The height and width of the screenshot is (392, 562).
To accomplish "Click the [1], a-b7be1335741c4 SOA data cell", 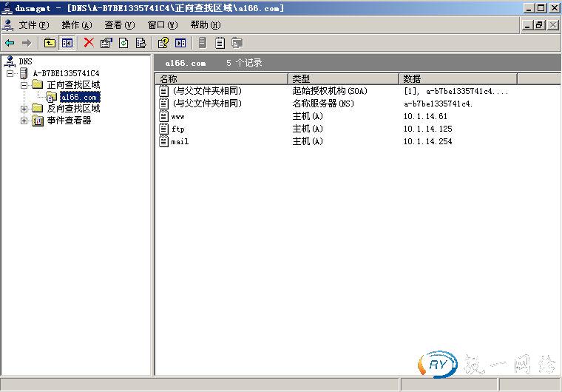I will click(x=456, y=91).
